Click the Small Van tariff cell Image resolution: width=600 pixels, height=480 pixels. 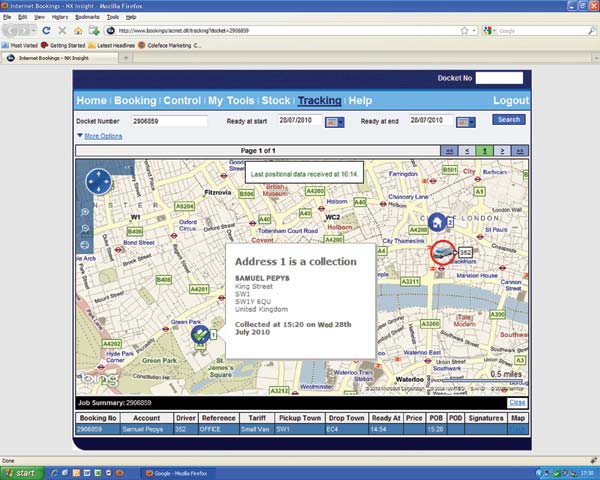click(255, 429)
